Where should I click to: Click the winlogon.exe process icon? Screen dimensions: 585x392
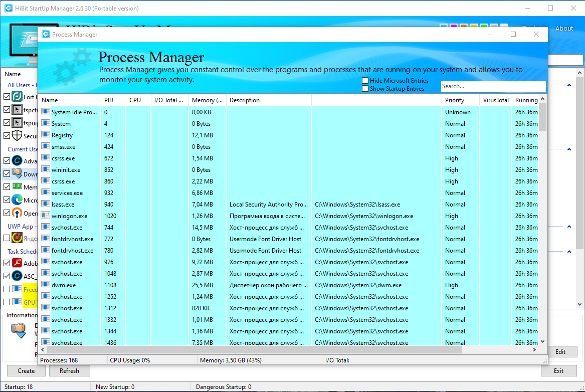(x=46, y=215)
